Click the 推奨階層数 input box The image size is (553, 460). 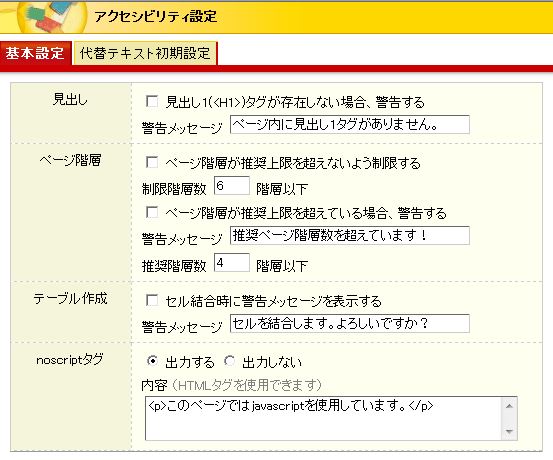[232, 262]
